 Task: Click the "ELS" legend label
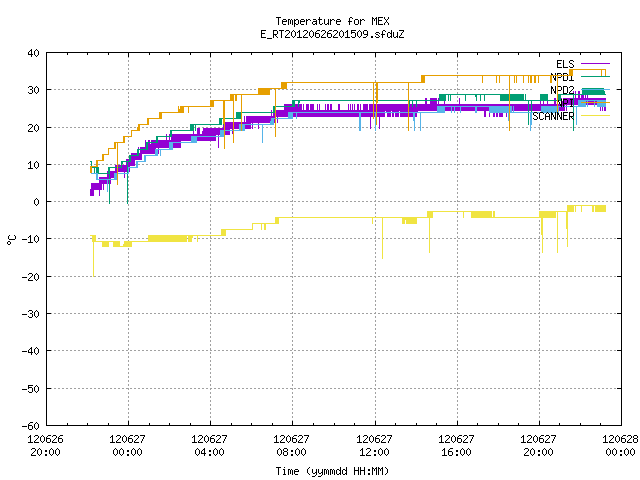pos(565,64)
